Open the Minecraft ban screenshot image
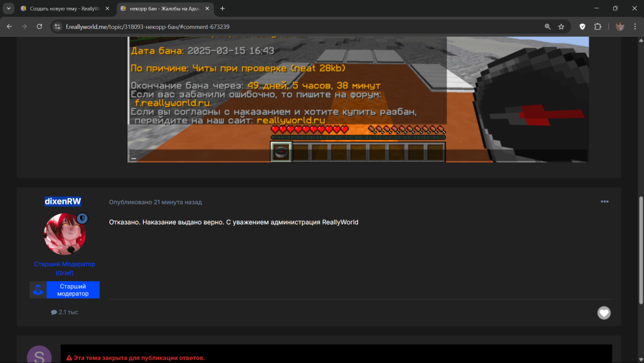 [x=358, y=99]
